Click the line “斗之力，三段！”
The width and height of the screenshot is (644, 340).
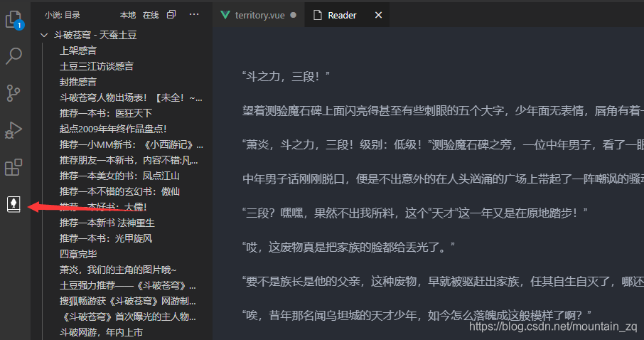[286, 77]
